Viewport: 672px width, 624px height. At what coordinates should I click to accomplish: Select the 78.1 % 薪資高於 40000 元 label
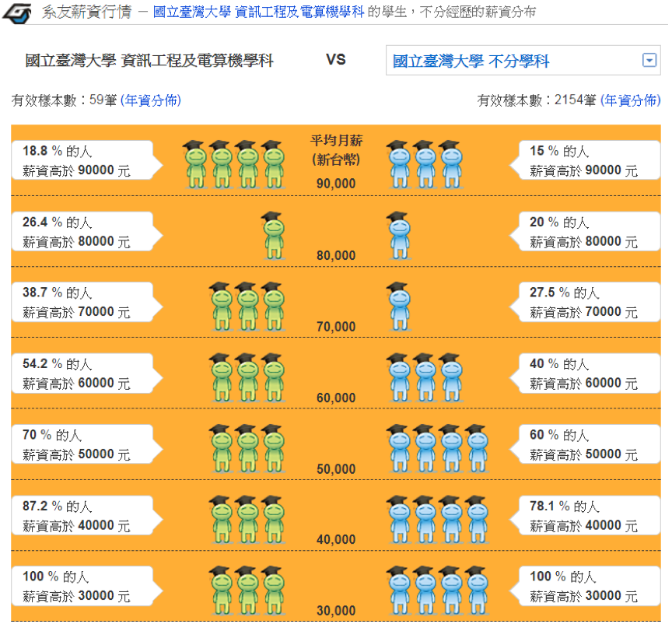click(585, 516)
